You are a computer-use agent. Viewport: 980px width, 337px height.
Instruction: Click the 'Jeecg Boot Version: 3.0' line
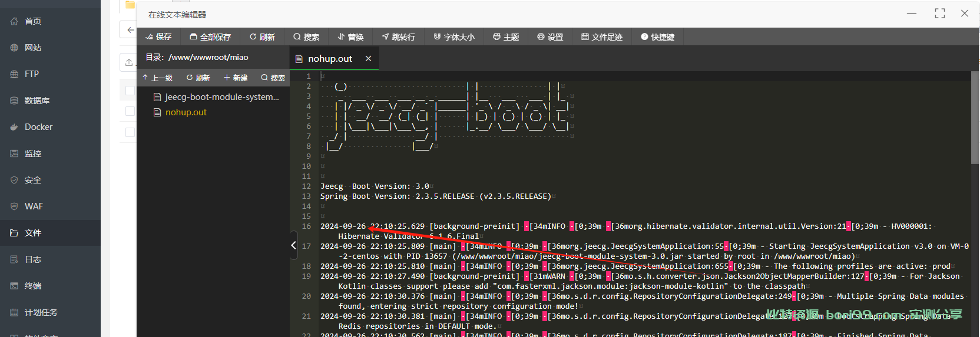coord(375,186)
